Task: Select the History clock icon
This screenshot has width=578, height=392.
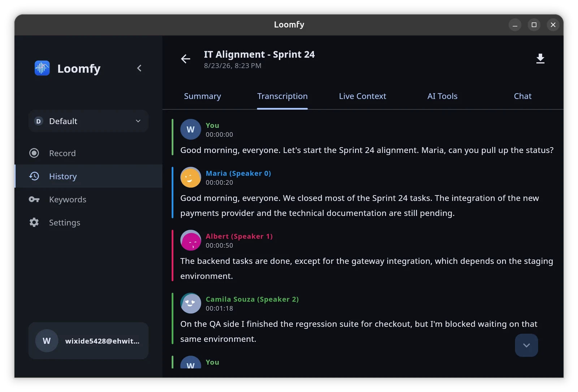Action: 34,176
